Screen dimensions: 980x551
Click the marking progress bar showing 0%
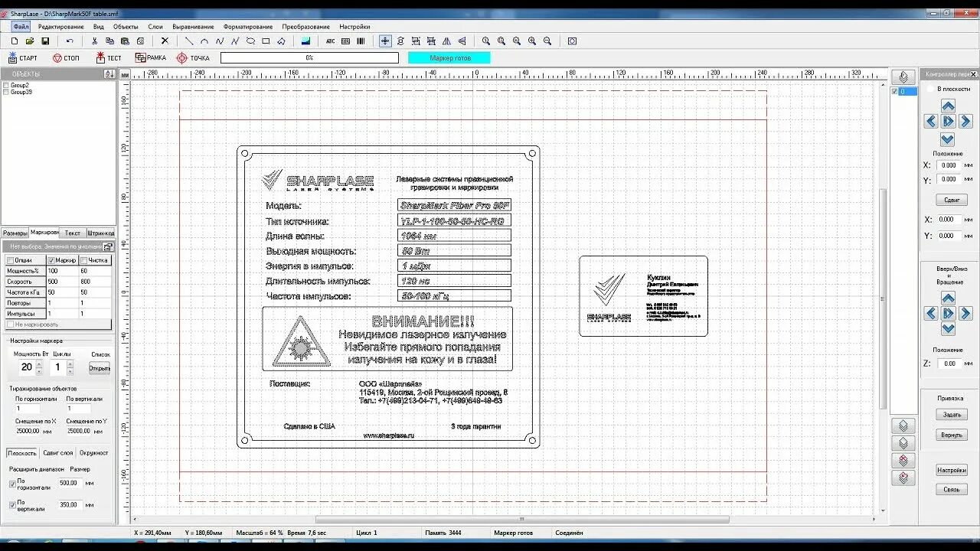pos(309,58)
